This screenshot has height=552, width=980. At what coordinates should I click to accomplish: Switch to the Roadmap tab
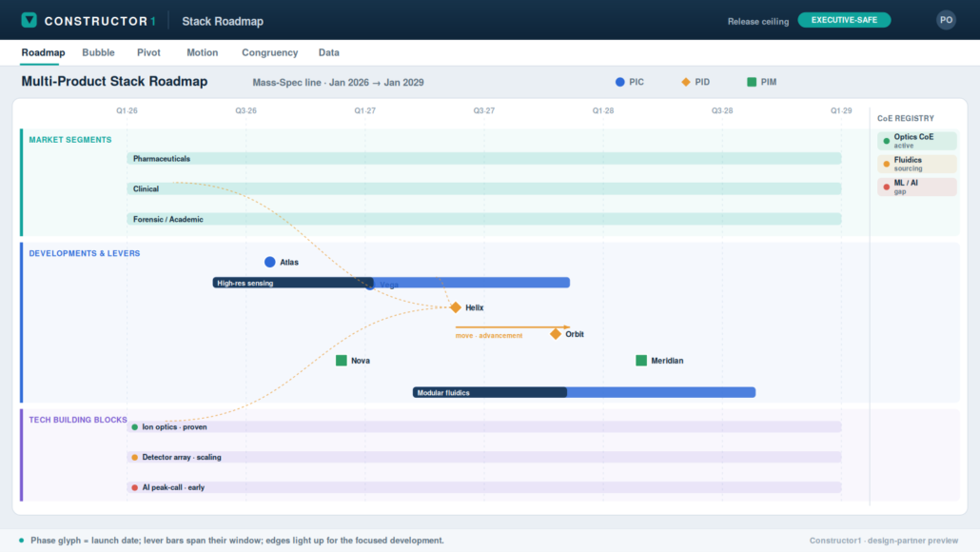pyautogui.click(x=43, y=52)
